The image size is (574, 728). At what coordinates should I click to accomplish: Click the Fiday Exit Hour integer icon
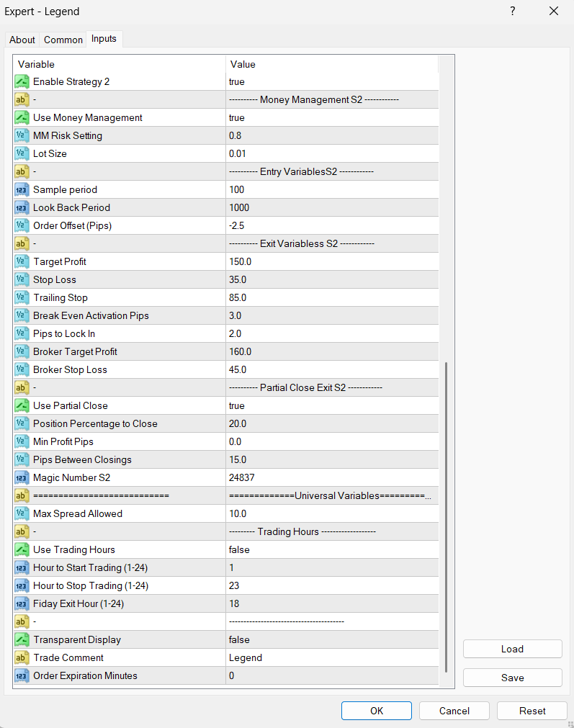(22, 603)
